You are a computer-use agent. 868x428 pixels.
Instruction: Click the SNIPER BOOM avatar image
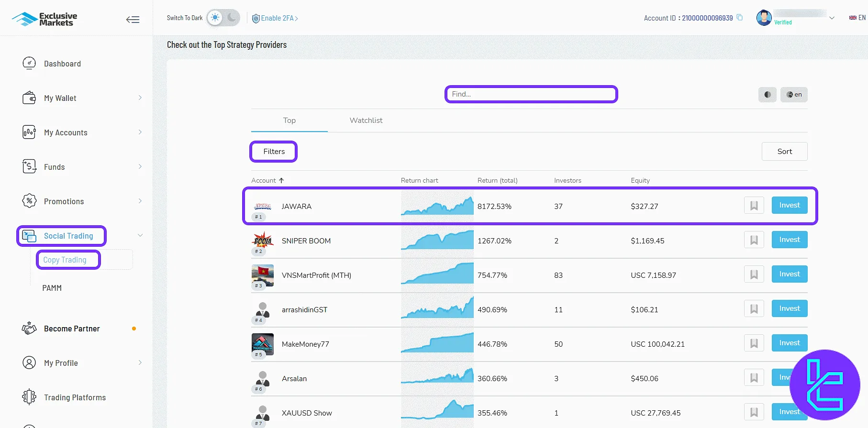pos(263,241)
